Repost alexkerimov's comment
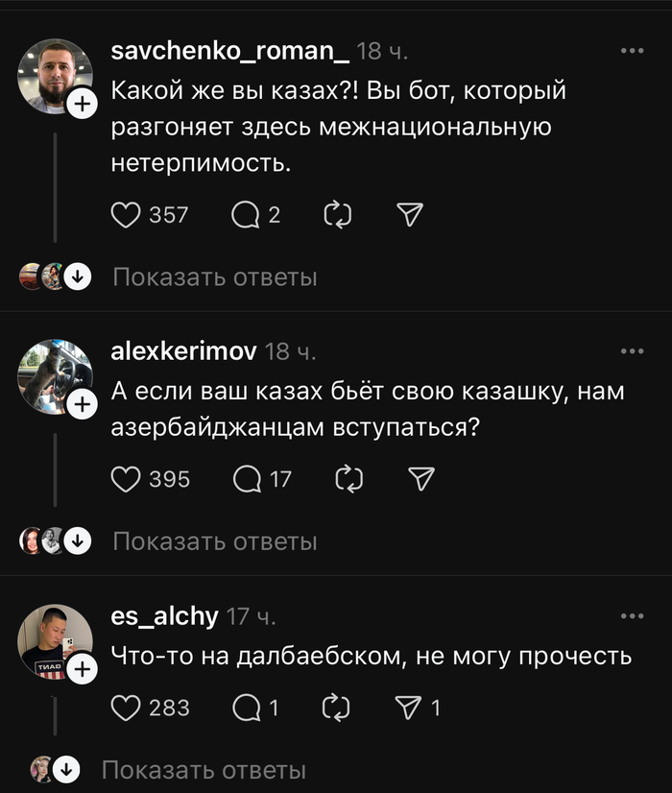Image resolution: width=672 pixels, height=793 pixels. coord(350,478)
